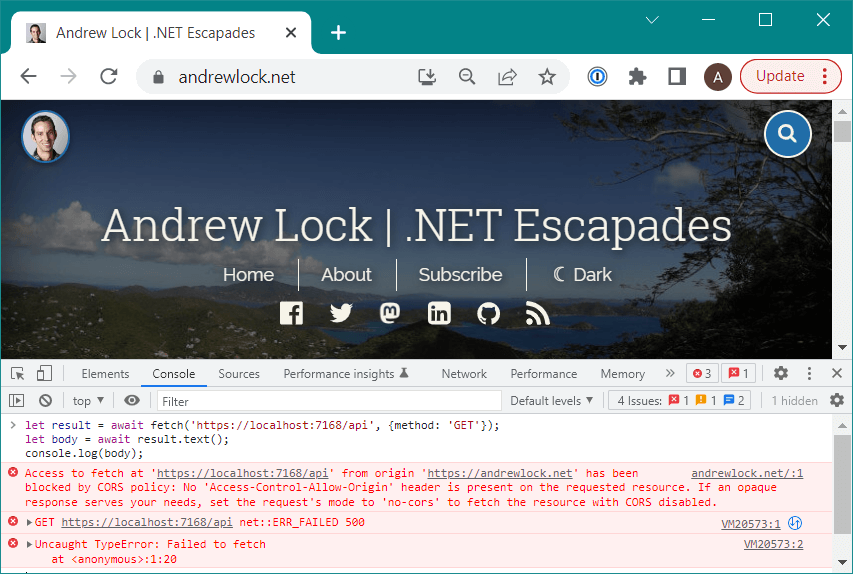Viewport: 853px width, 574px height.
Task: Bookmark this page with the star icon
Action: (547, 77)
